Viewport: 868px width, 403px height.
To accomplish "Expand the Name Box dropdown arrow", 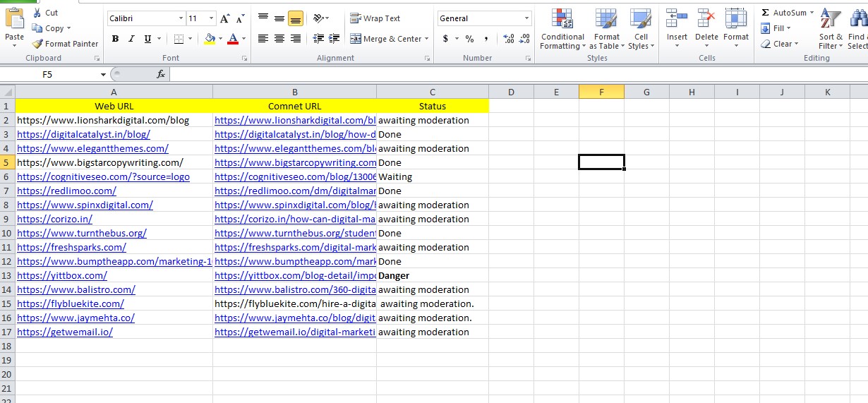I will [103, 74].
